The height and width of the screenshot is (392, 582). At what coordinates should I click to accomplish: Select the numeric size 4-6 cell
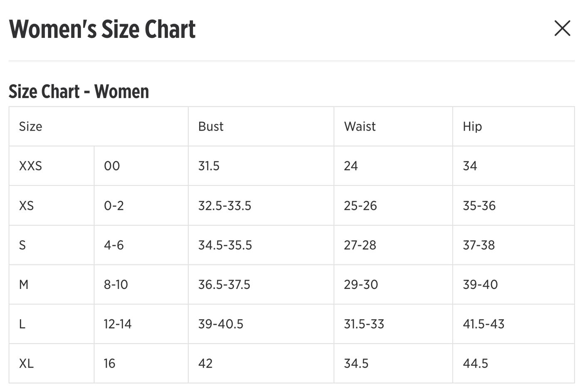pyautogui.click(x=141, y=245)
